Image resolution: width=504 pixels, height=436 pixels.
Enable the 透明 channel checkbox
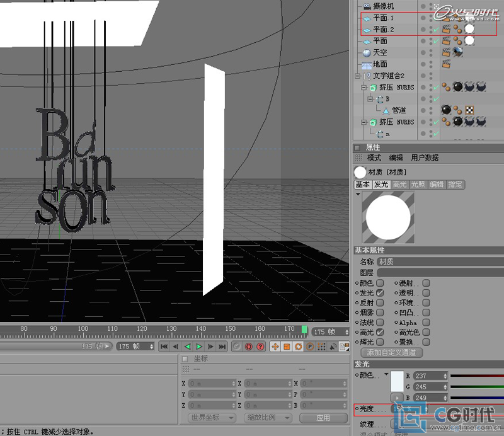pyautogui.click(x=427, y=293)
